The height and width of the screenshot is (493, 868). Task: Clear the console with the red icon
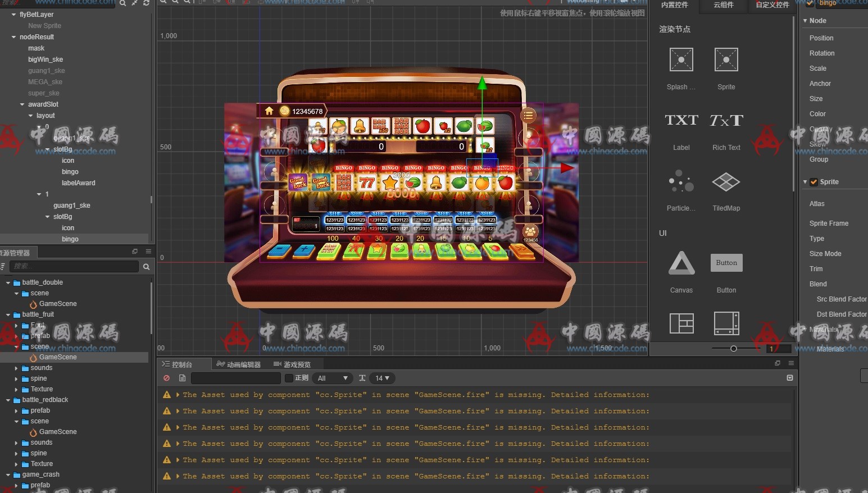click(167, 378)
